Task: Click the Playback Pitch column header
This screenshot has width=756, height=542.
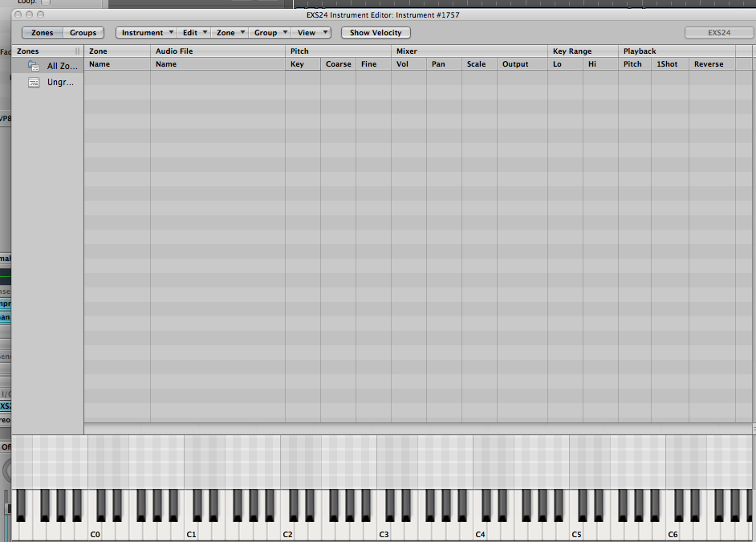Action: pyautogui.click(x=635, y=64)
